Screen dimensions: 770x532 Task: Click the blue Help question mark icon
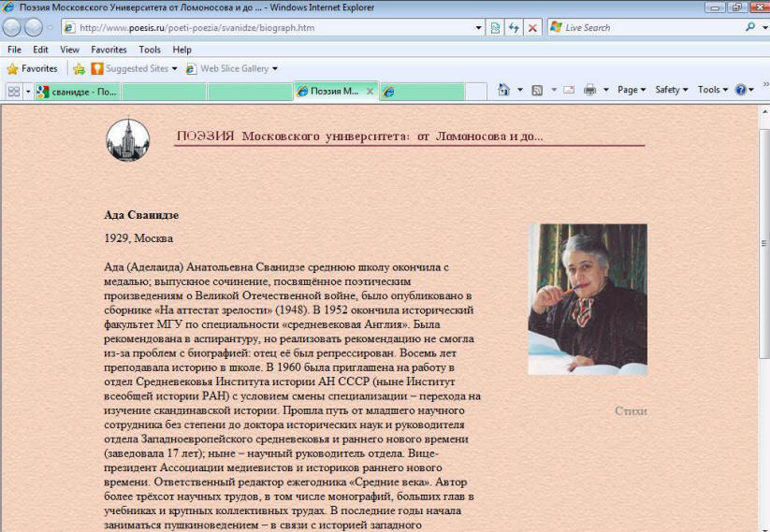coord(741,90)
